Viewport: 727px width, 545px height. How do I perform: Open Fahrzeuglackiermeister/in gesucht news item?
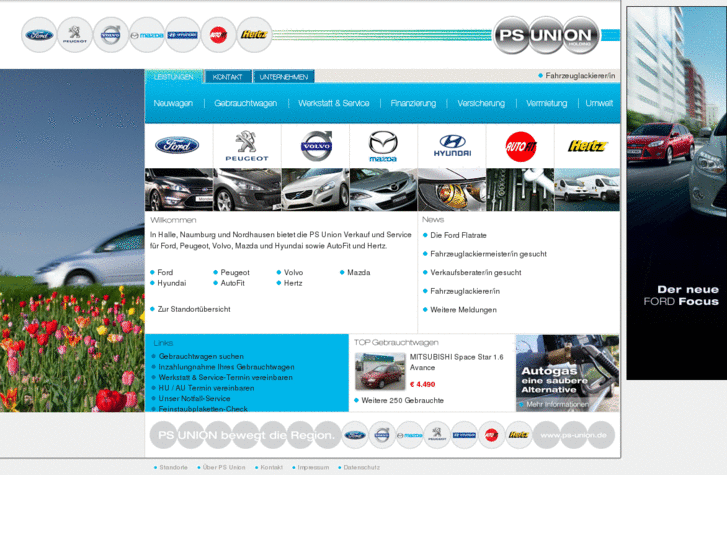coord(488,254)
